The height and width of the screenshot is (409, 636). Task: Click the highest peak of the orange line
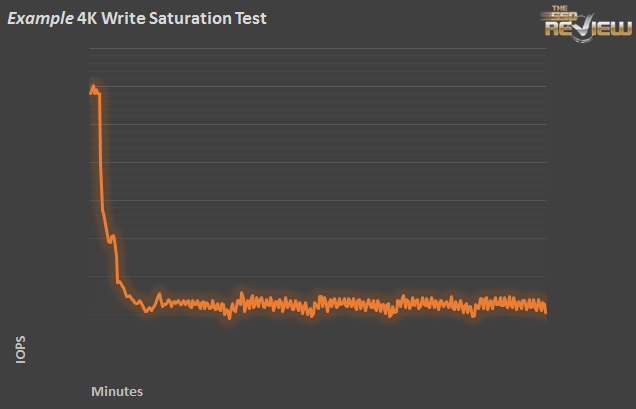click(x=94, y=87)
